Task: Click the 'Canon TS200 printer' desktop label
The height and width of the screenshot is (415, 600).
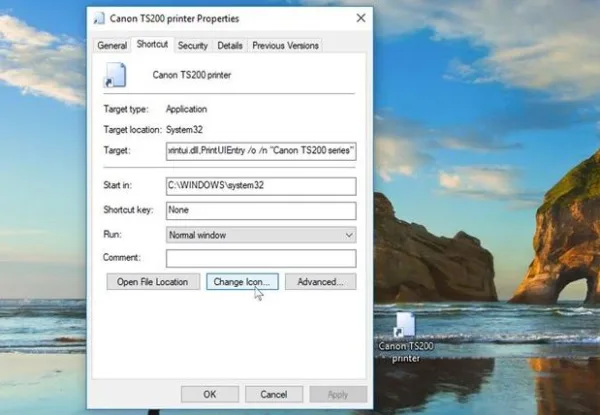Action: (x=406, y=352)
